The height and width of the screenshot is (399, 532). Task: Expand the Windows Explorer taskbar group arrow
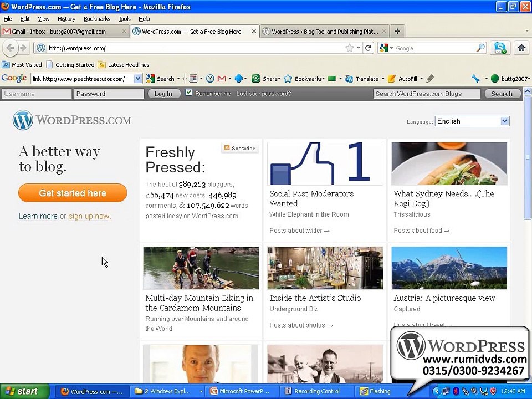click(201, 392)
